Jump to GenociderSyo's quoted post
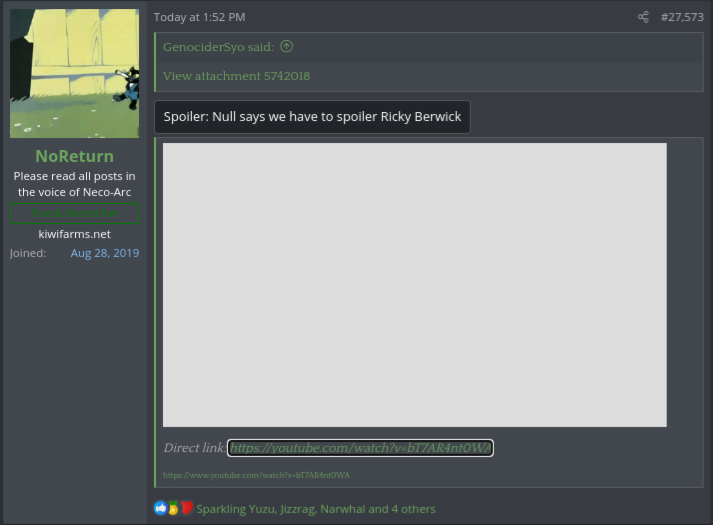The width and height of the screenshot is (713, 525). [x=218, y=47]
